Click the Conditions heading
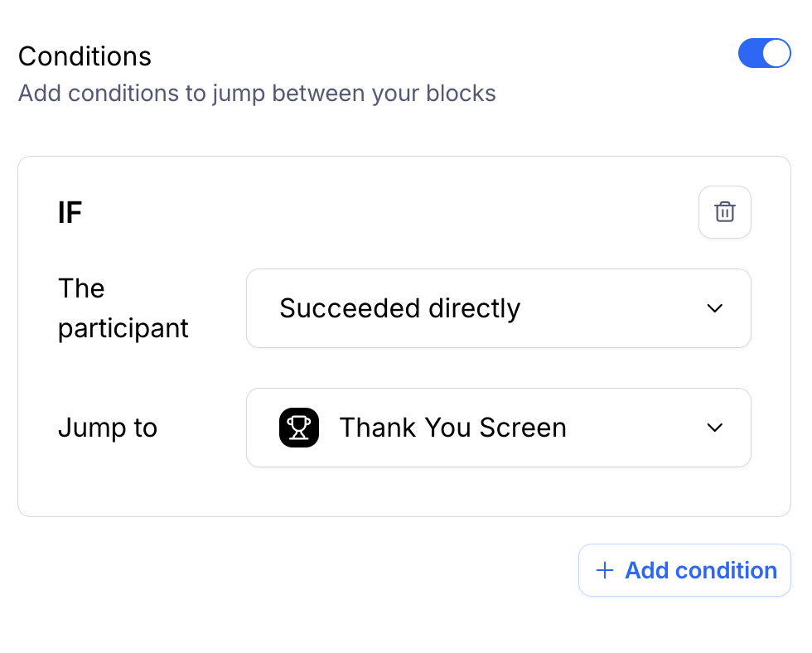The height and width of the screenshot is (653, 812). pos(85,56)
